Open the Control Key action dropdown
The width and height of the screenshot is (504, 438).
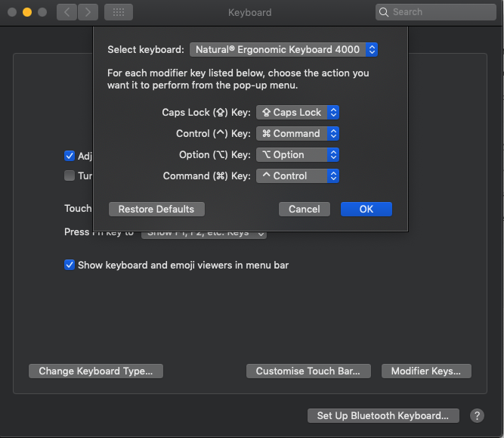tap(298, 134)
